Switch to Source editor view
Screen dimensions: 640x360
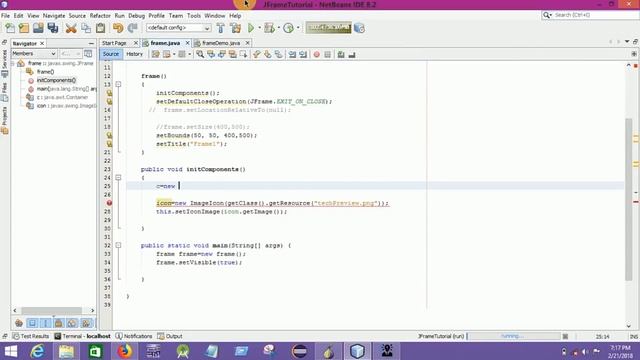click(x=111, y=54)
